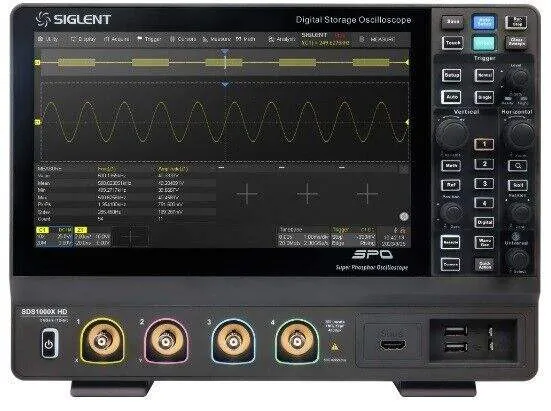Select trigger position marker above zoom trace
This screenshot has width=551, height=411.
click(225, 52)
